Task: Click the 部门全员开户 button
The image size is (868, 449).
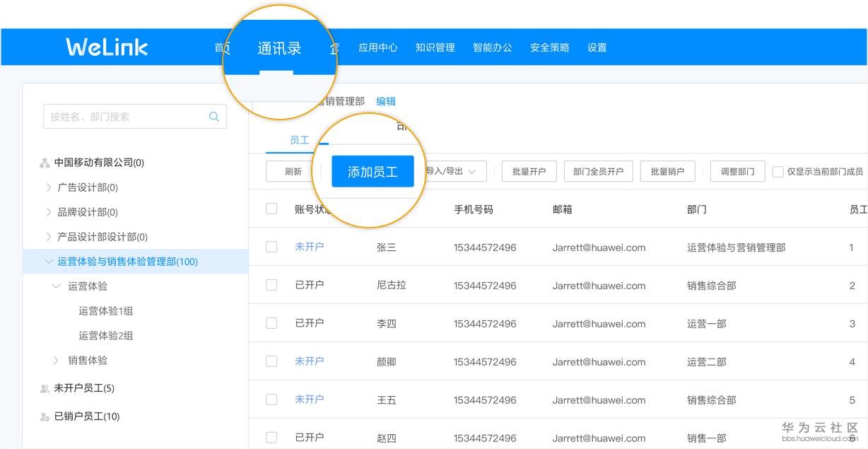Action: 599,171
